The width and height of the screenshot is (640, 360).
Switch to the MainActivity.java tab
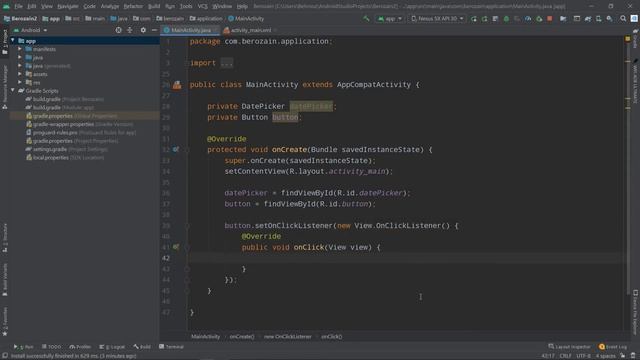pos(190,30)
